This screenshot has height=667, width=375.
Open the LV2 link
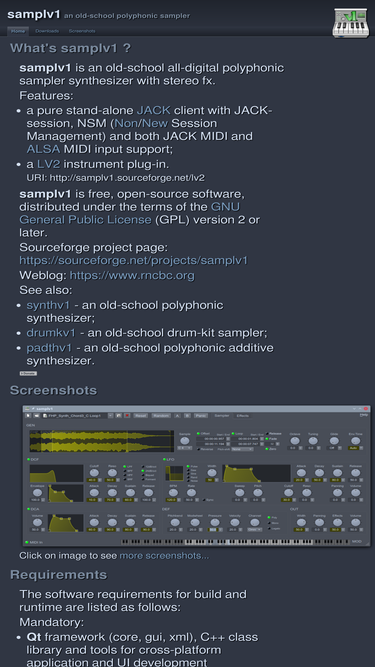pos(48,164)
